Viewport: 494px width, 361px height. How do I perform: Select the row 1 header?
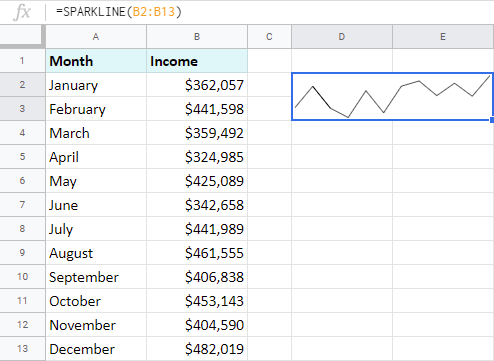coord(22,61)
